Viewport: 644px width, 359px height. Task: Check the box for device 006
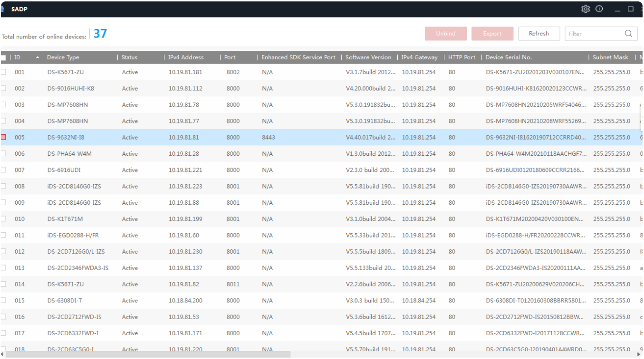[x=3, y=154]
